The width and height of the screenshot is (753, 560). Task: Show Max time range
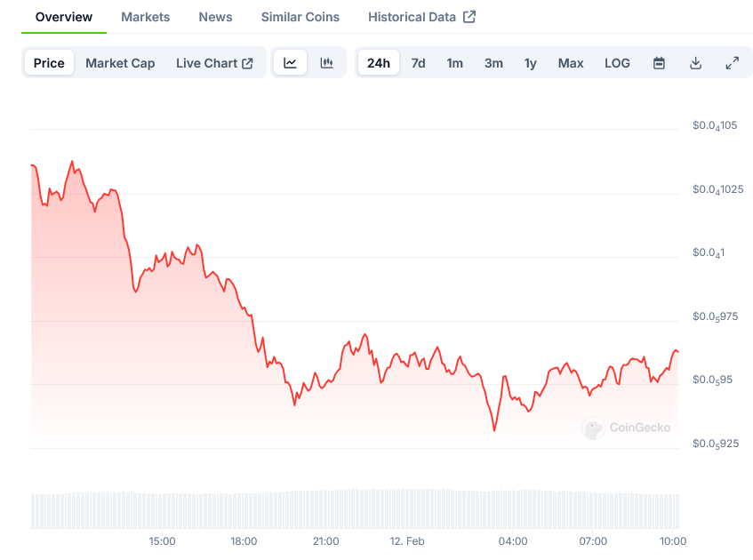coord(571,63)
